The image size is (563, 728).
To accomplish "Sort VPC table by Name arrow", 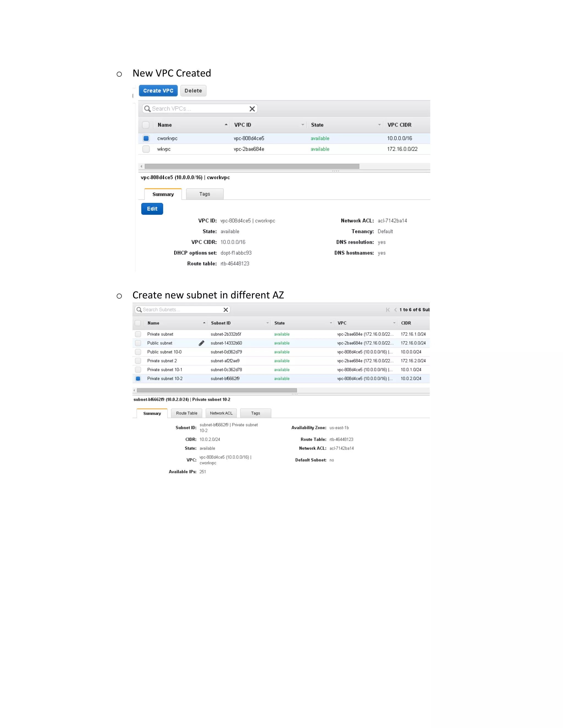I will click(226, 125).
